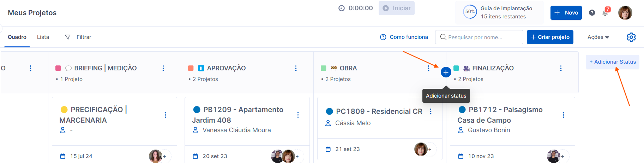Open the board settings gear
Viewport: 644px width, 163px height.
point(631,37)
